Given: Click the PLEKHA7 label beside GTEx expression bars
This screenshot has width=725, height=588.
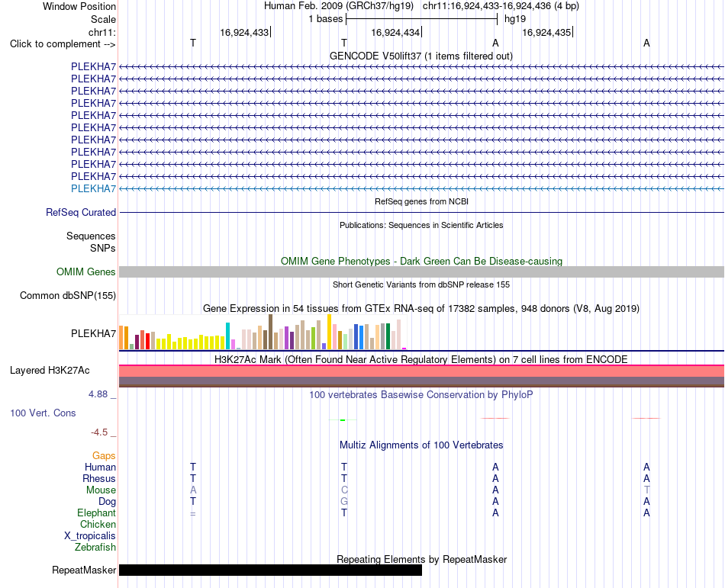Looking at the screenshot, I should 93,333.
